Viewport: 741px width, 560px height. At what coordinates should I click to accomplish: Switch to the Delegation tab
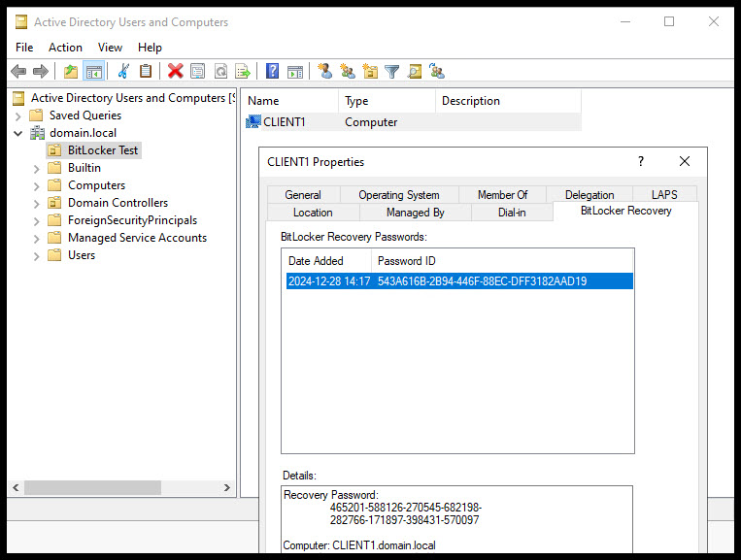pos(589,194)
